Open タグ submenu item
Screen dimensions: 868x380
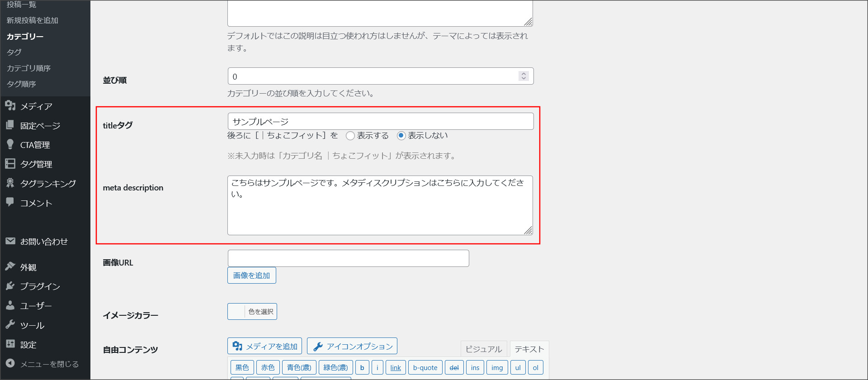[14, 52]
